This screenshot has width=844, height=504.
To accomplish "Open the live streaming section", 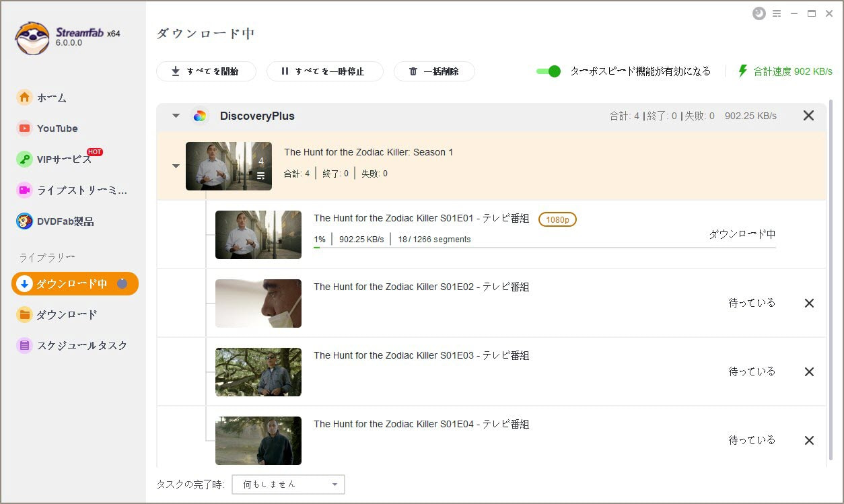I will 74,190.
